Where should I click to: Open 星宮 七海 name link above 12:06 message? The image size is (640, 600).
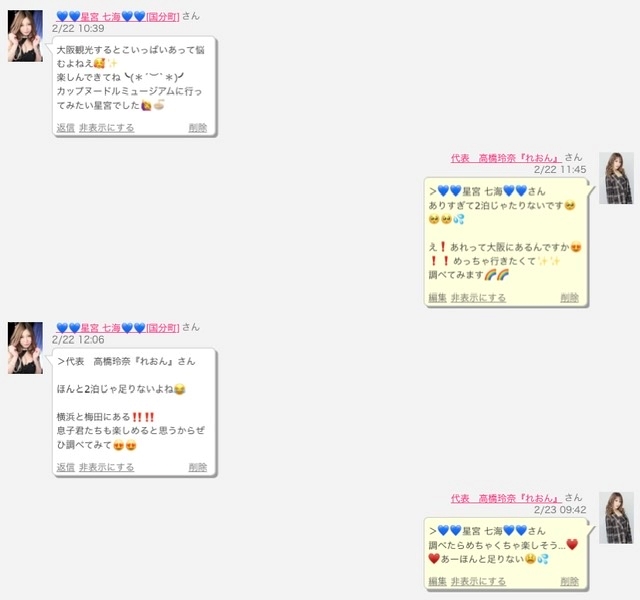pyautogui.click(x=118, y=328)
